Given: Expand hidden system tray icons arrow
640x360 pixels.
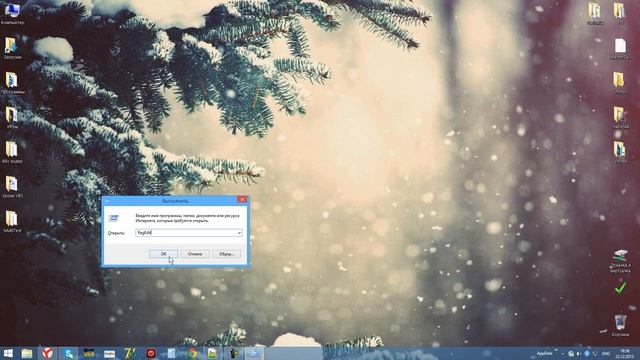Looking at the screenshot, I should (562, 353).
